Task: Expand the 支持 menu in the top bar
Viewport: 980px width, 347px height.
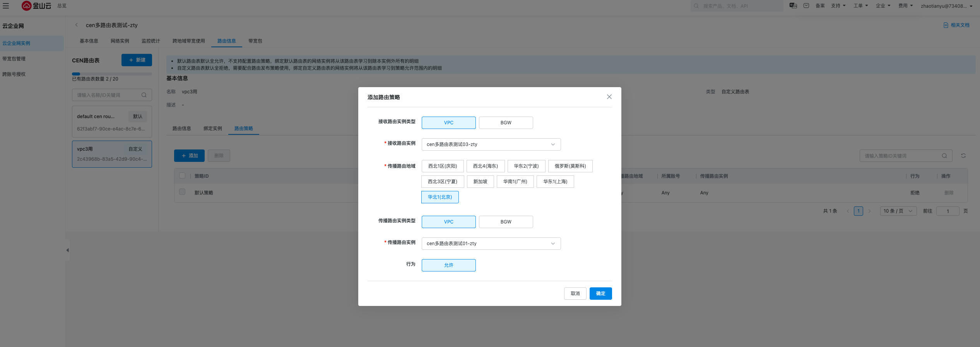Action: click(838, 6)
